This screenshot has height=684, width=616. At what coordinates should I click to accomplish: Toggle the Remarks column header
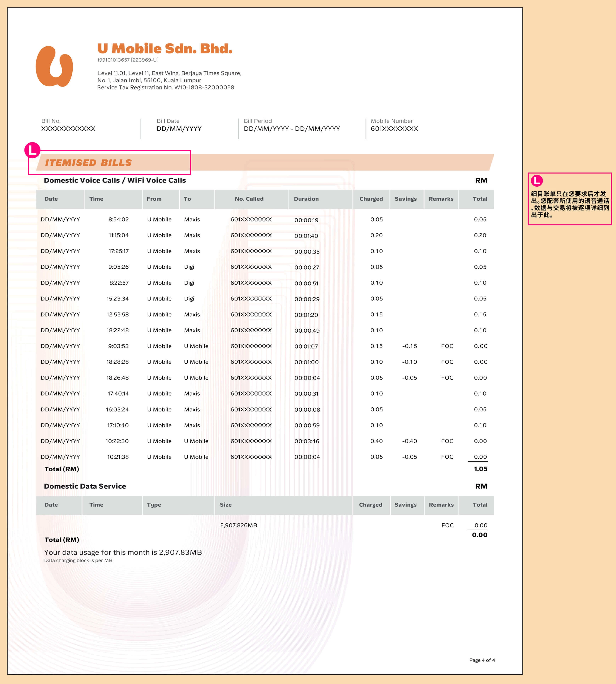(x=441, y=199)
